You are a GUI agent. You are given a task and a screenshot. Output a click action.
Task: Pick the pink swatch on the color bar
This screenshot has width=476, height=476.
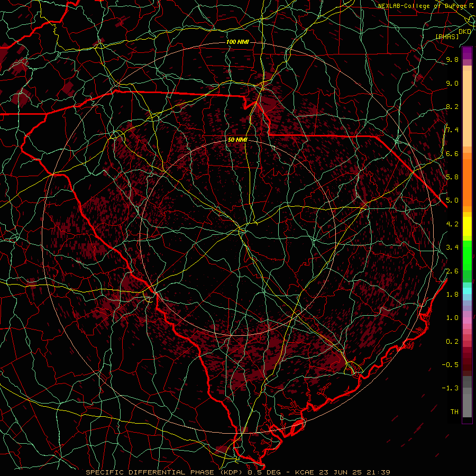pos(467,321)
